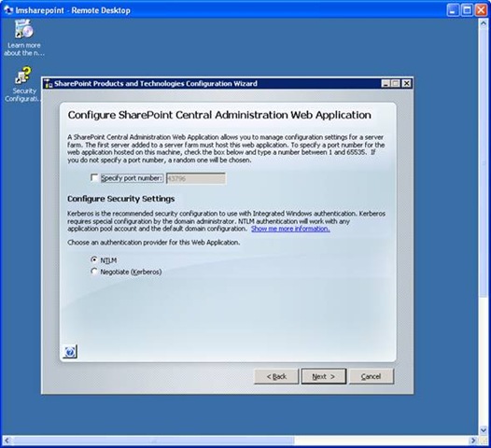Open the 'Show me more information' link

[x=290, y=229]
